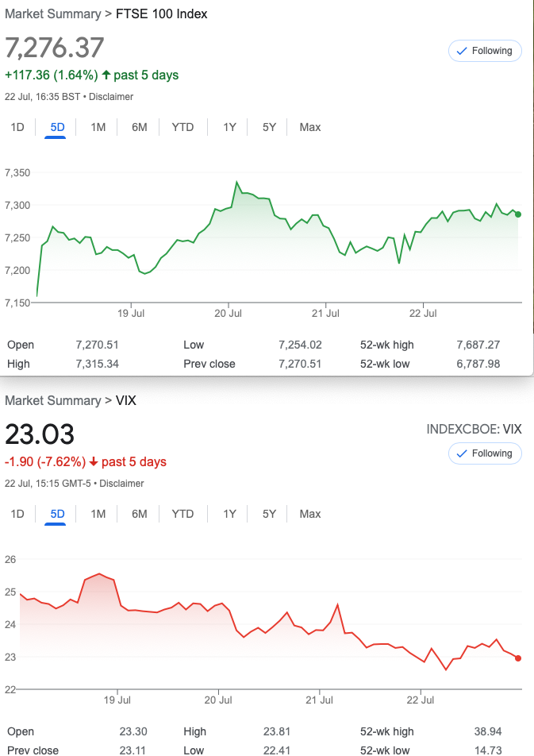
Task: Select the Max tab on VIX chart
Action: pos(310,514)
